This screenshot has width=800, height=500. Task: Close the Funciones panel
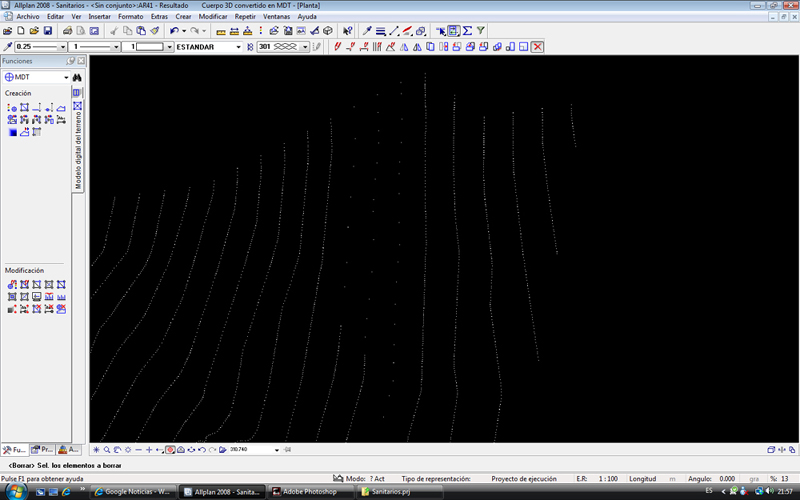81,61
